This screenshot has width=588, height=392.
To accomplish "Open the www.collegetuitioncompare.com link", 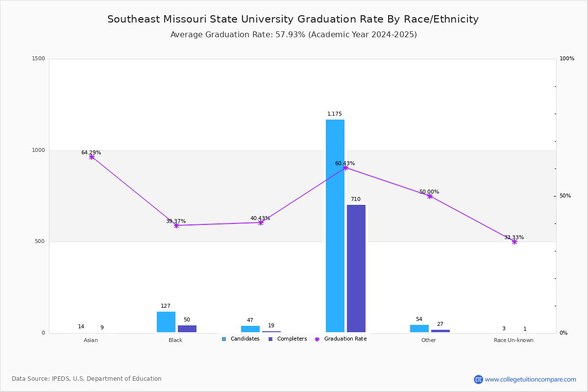I will [x=531, y=379].
